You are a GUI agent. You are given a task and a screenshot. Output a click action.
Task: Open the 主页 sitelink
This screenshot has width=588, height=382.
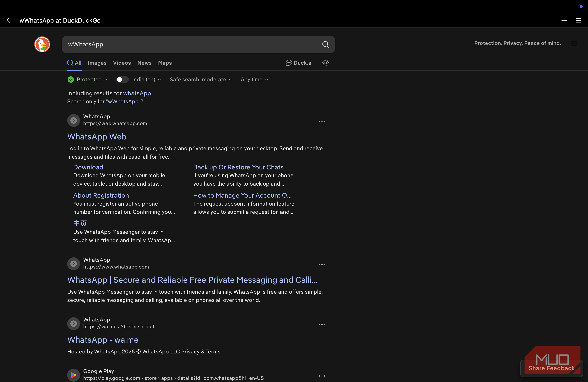point(80,223)
